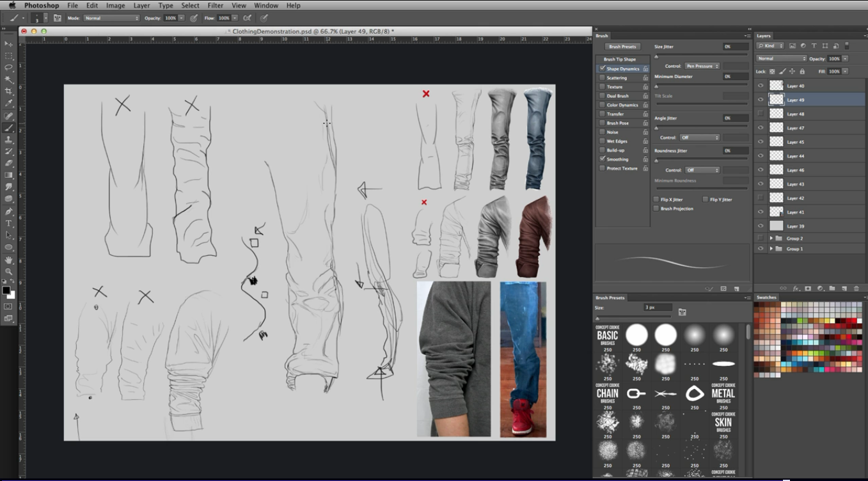Image resolution: width=868 pixels, height=481 pixels.
Task: Click the Brush Presets button
Action: [x=622, y=47]
